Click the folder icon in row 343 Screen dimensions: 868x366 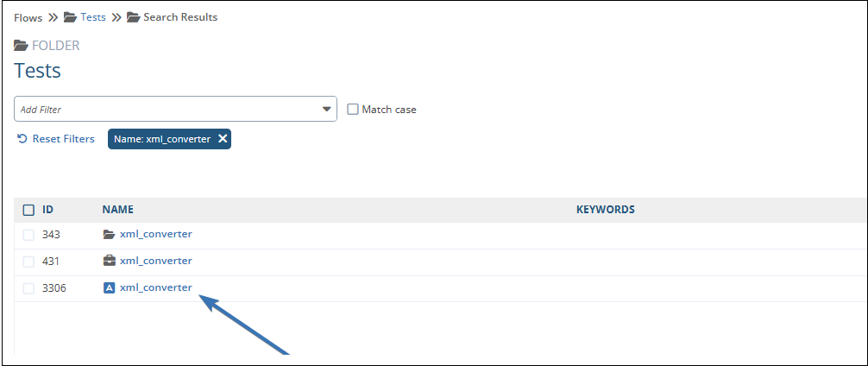(109, 234)
